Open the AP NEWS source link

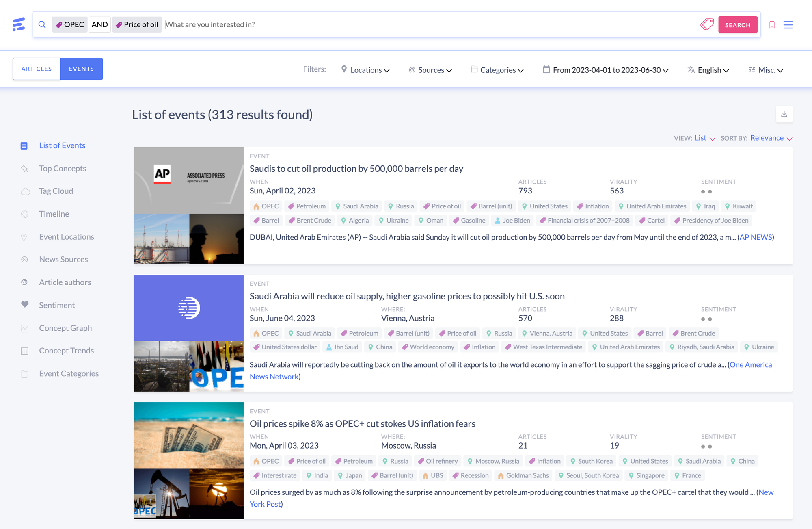point(756,237)
